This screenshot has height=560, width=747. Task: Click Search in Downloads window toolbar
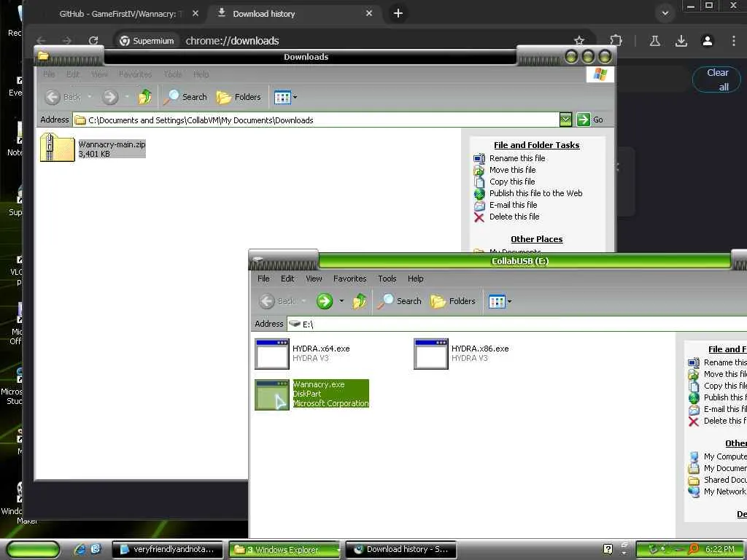(185, 97)
